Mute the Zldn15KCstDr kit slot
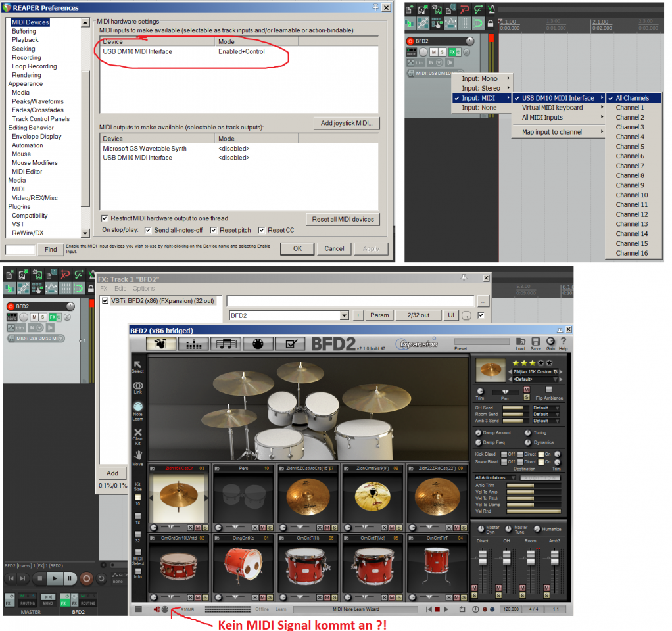 (x=197, y=528)
